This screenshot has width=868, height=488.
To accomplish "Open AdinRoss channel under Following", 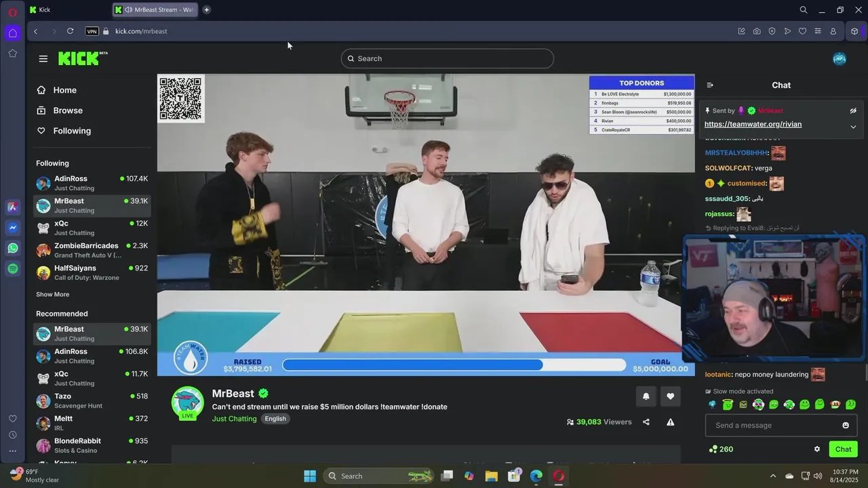I will pos(92,183).
